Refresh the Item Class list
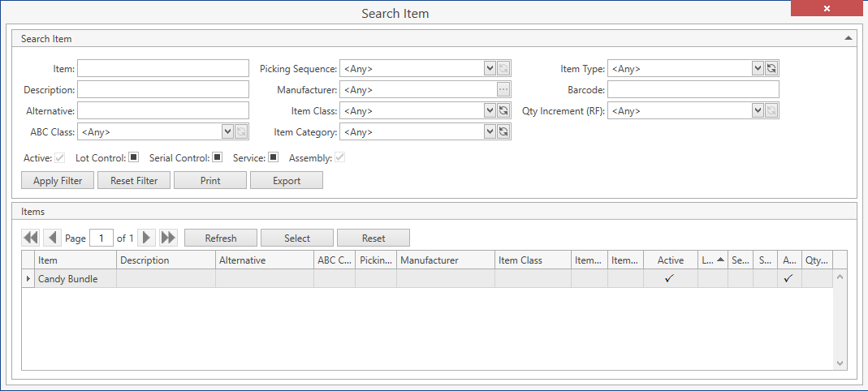This screenshot has height=391, width=868. click(x=503, y=110)
